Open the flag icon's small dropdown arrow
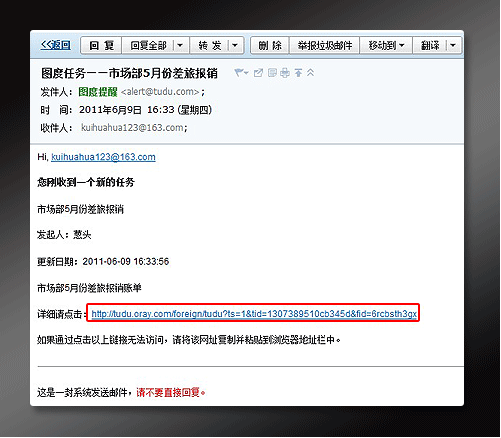The image size is (501, 438). coord(246,73)
